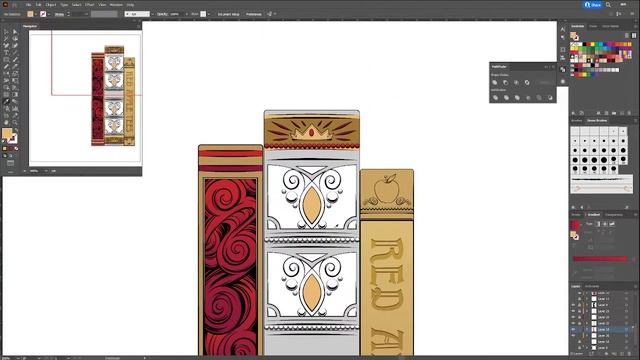
Task: Open the Layers panel flyout menu
Action: pyautogui.click(x=635, y=287)
